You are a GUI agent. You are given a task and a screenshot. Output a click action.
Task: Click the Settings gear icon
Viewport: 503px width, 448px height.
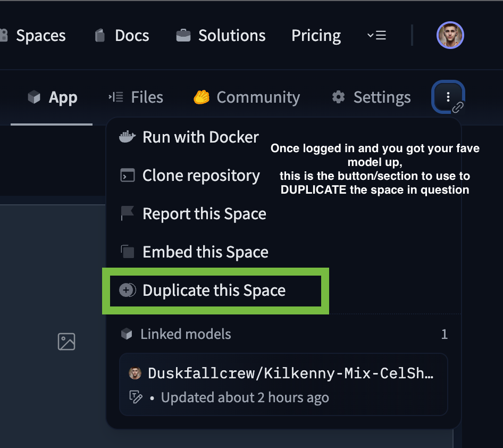(338, 97)
